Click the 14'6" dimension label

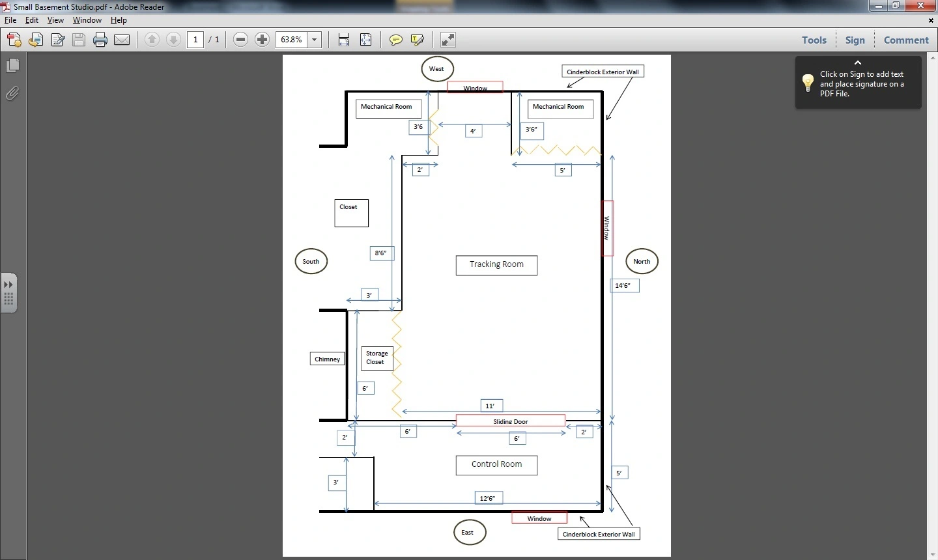coord(625,285)
